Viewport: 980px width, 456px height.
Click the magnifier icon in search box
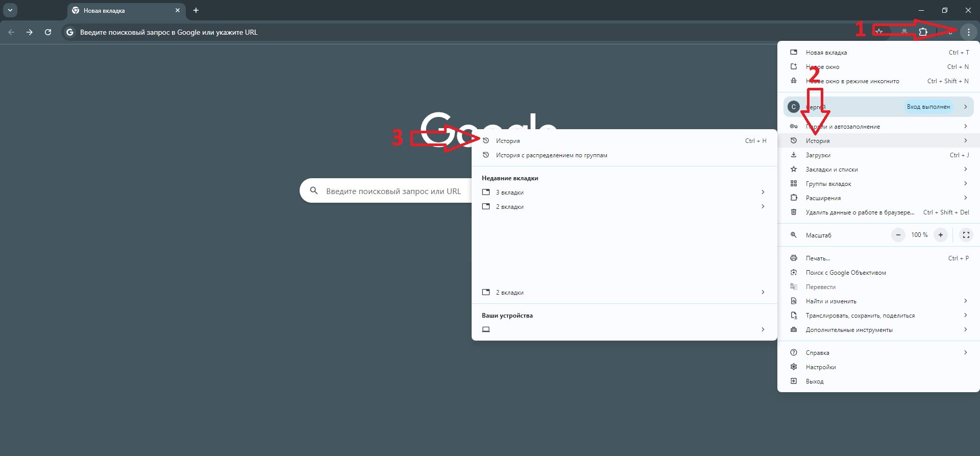click(314, 190)
